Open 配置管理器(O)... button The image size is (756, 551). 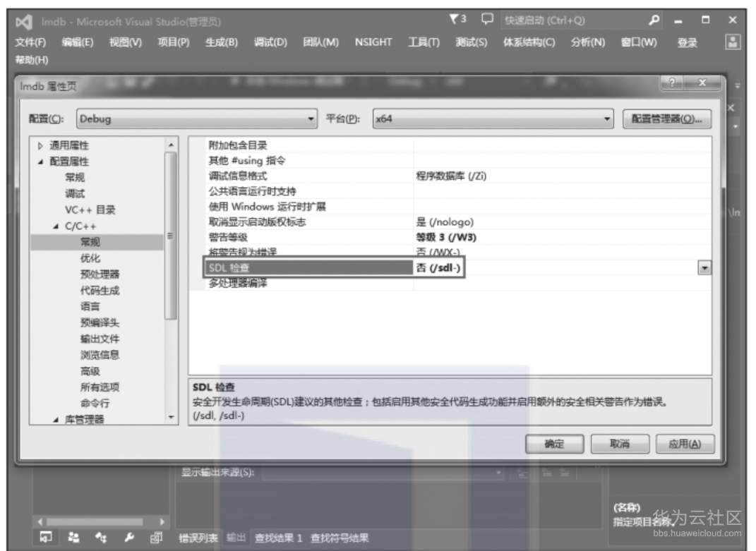667,119
